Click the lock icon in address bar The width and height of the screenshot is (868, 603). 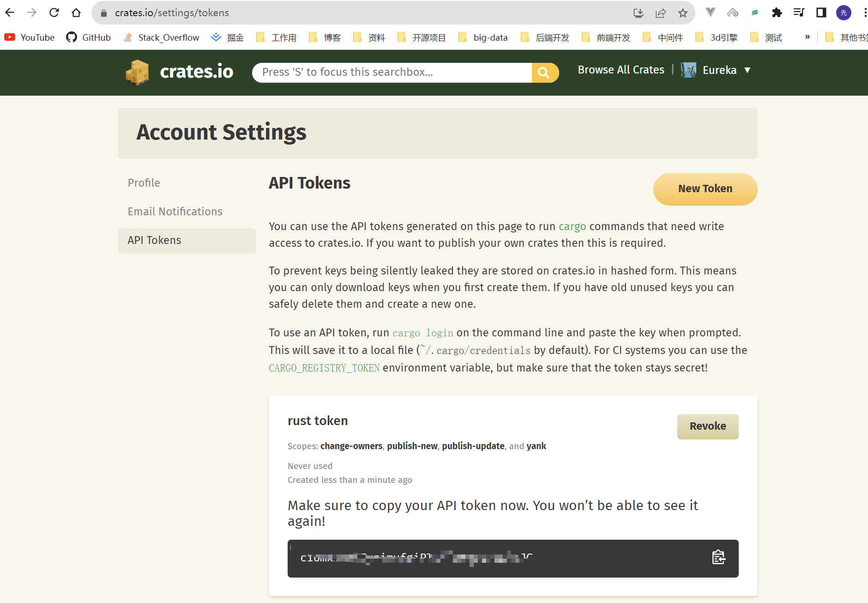pos(104,13)
